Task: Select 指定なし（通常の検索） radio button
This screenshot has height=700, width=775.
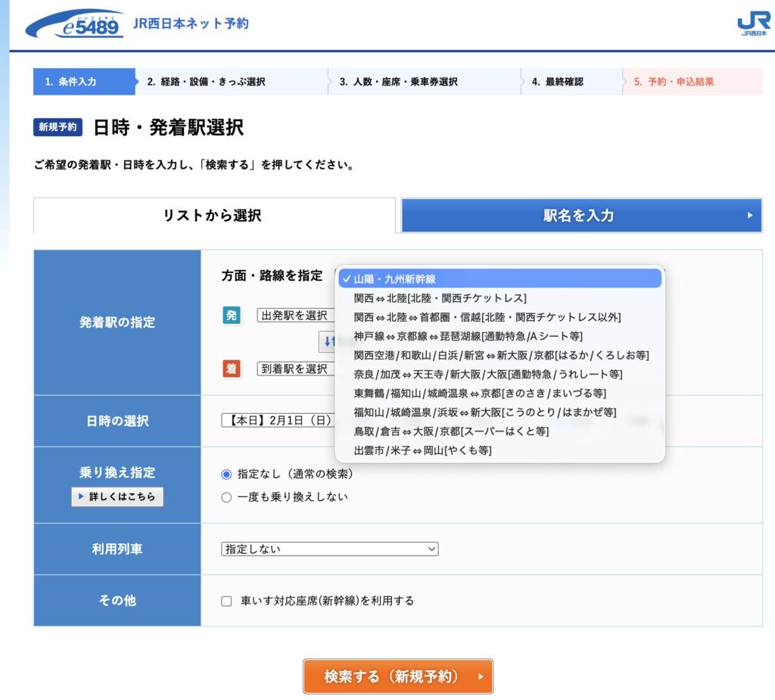Action: click(226, 474)
